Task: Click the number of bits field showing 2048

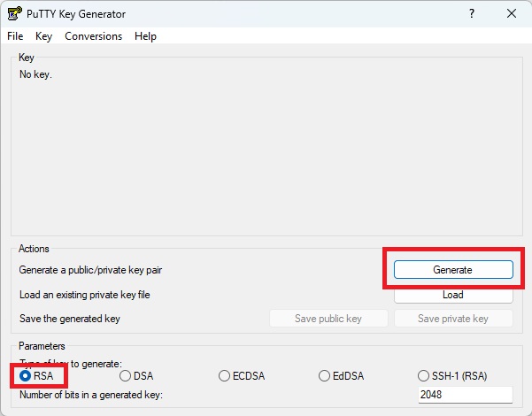Action: pyautogui.click(x=465, y=395)
